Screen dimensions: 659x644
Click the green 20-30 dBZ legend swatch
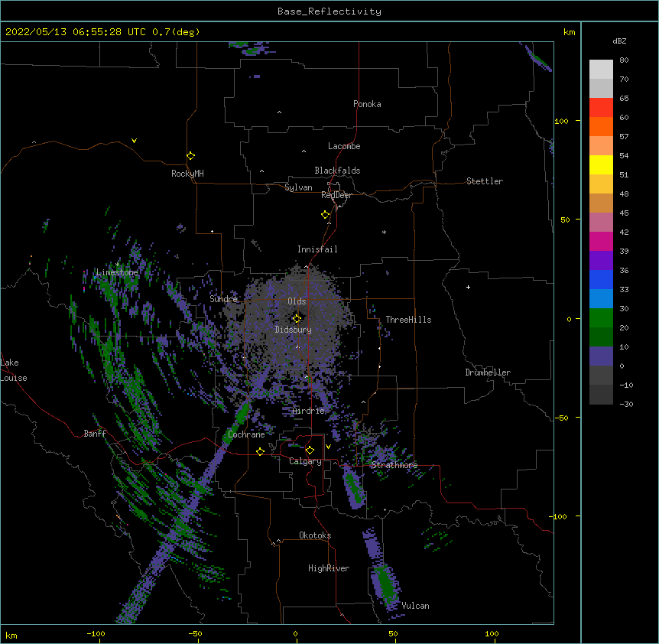click(x=601, y=318)
